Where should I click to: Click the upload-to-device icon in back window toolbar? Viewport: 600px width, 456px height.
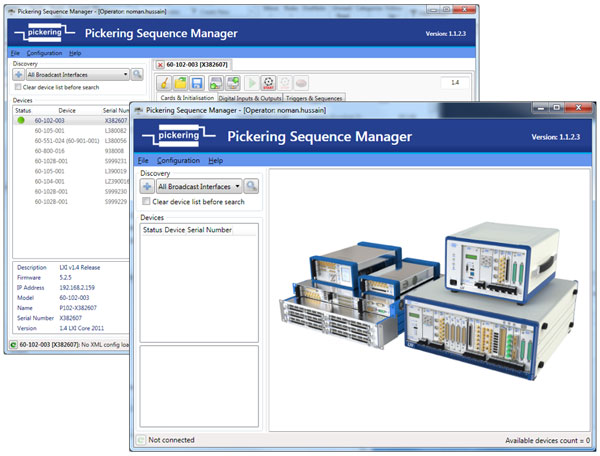[x=233, y=83]
